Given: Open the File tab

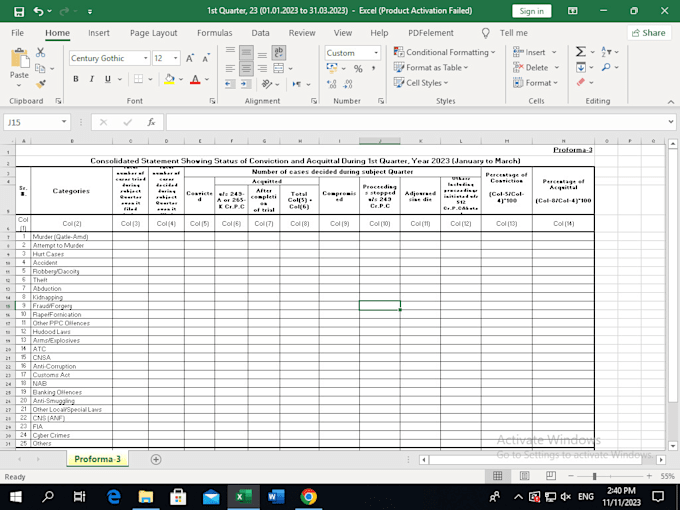Looking at the screenshot, I should [17, 33].
